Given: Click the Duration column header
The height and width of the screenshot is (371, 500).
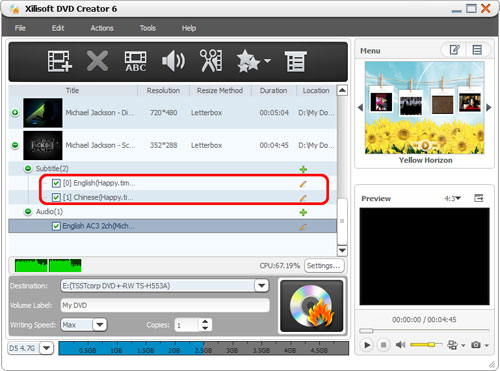Looking at the screenshot, I should point(274,90).
